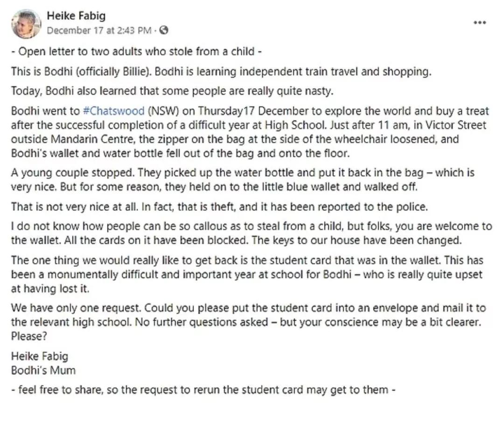Open Heike Fabig's profile picture
Image resolution: width=504 pixels, height=428 pixels.
pyautogui.click(x=26, y=23)
